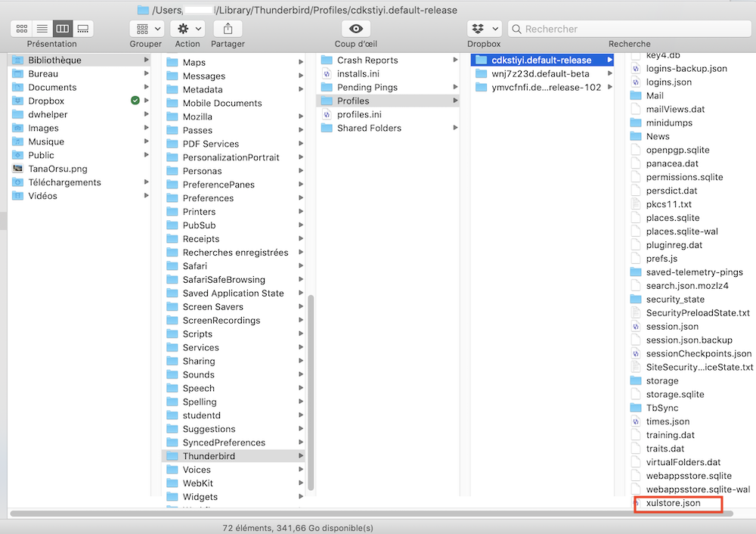Select the Thunderbird folder

[x=234, y=456]
